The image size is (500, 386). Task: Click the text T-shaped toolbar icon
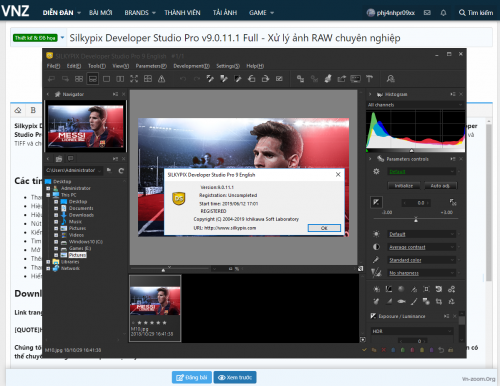(369, 79)
